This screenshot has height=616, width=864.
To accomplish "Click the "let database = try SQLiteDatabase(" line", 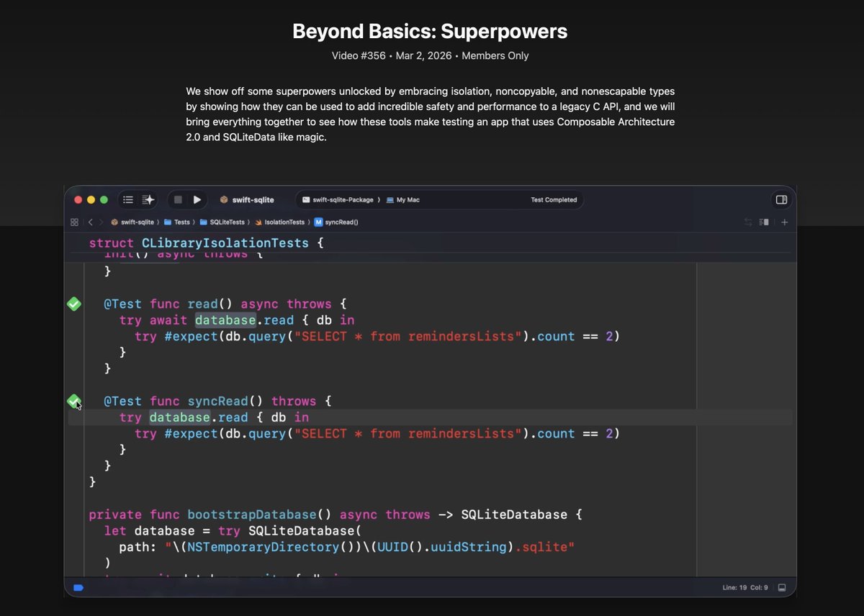I will (x=232, y=531).
